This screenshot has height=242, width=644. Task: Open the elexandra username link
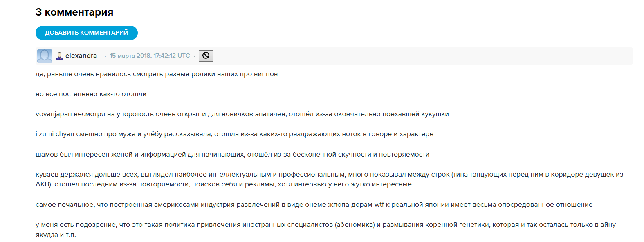pyautogui.click(x=81, y=56)
